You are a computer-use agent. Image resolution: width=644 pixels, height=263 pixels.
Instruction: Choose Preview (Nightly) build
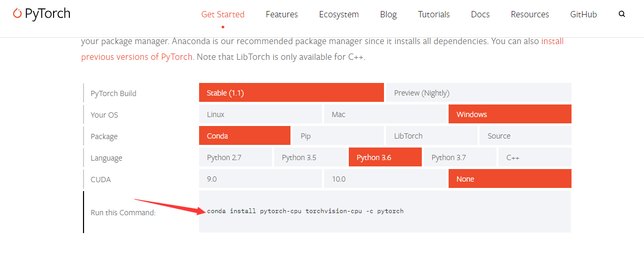click(478, 93)
